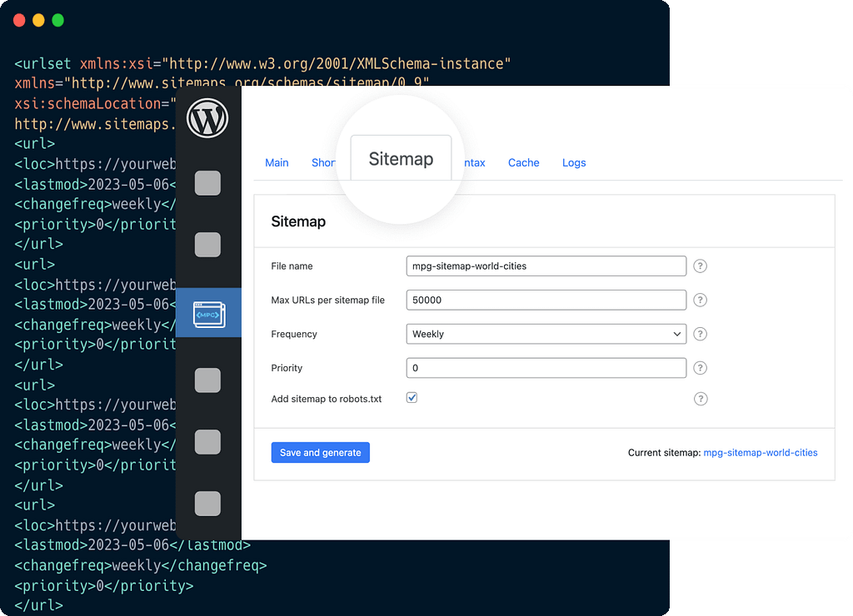Open the MPG plugin sidebar icon
853x616 pixels.
[x=208, y=313]
